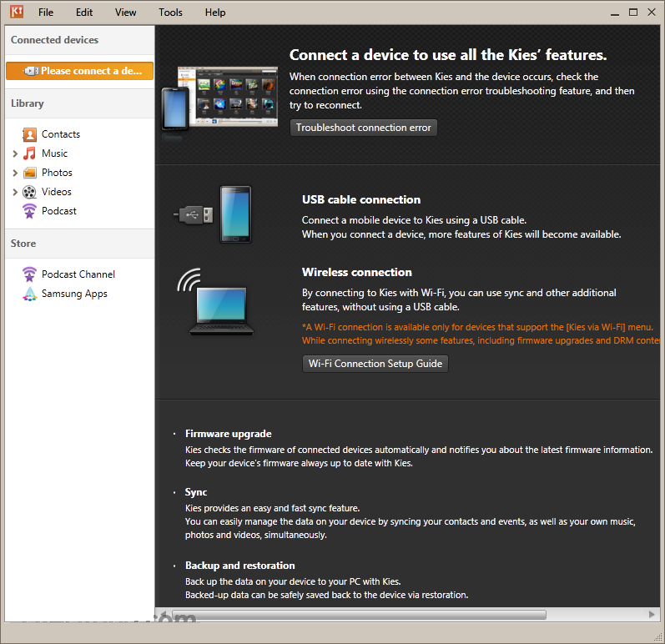665x644 pixels.
Task: Click the Library section header
Action: pyautogui.click(x=80, y=103)
